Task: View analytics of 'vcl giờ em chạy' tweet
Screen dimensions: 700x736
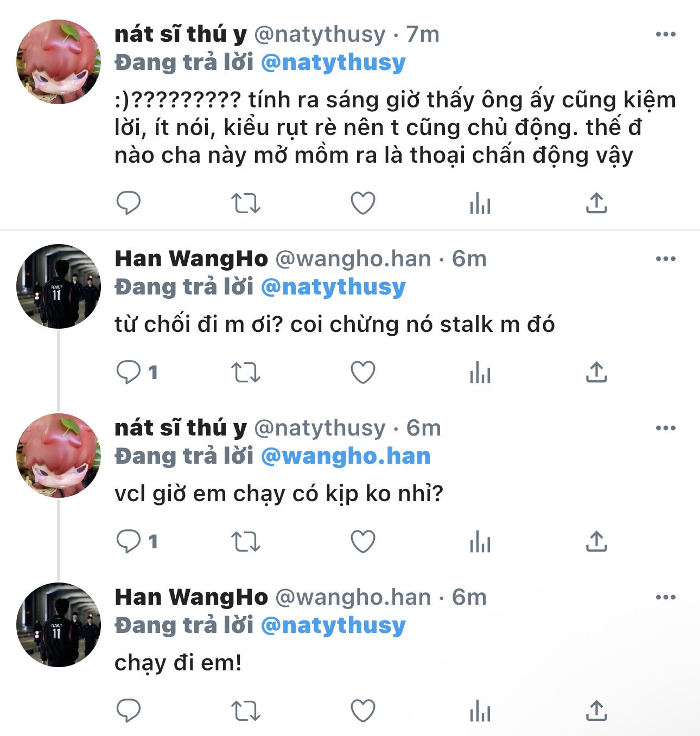Action: pos(480,542)
